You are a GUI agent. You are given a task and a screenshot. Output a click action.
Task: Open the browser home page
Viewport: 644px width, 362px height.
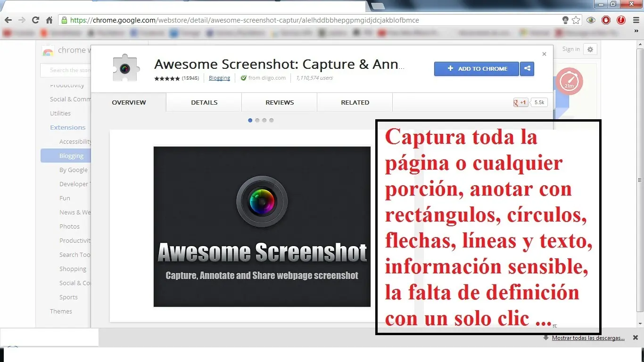pyautogui.click(x=49, y=20)
